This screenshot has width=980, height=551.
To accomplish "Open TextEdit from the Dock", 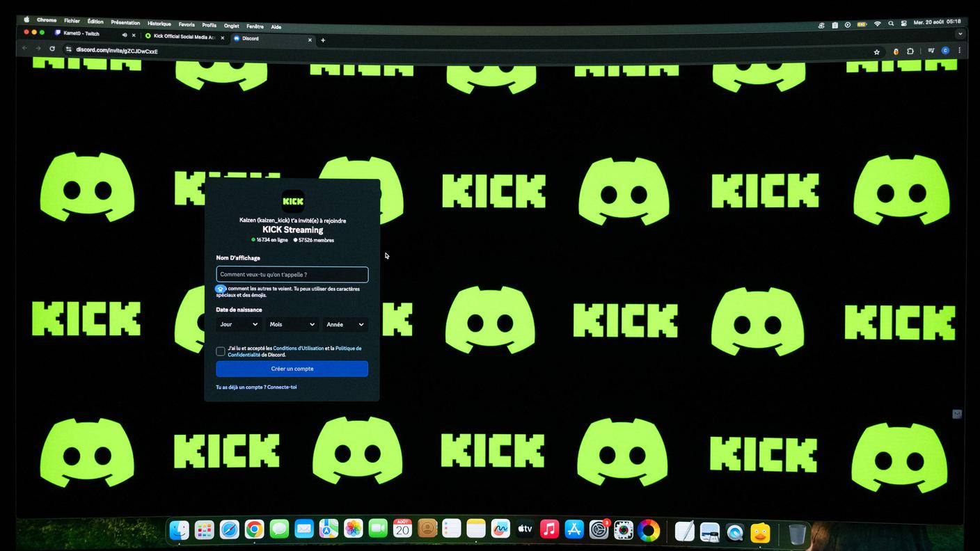I will [x=685, y=532].
